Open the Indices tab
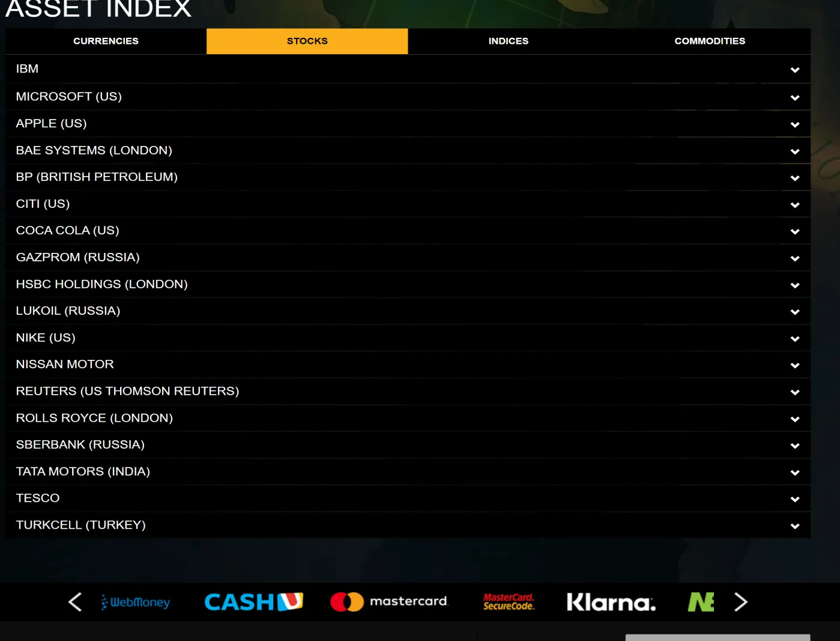840x641 pixels. [x=509, y=41]
